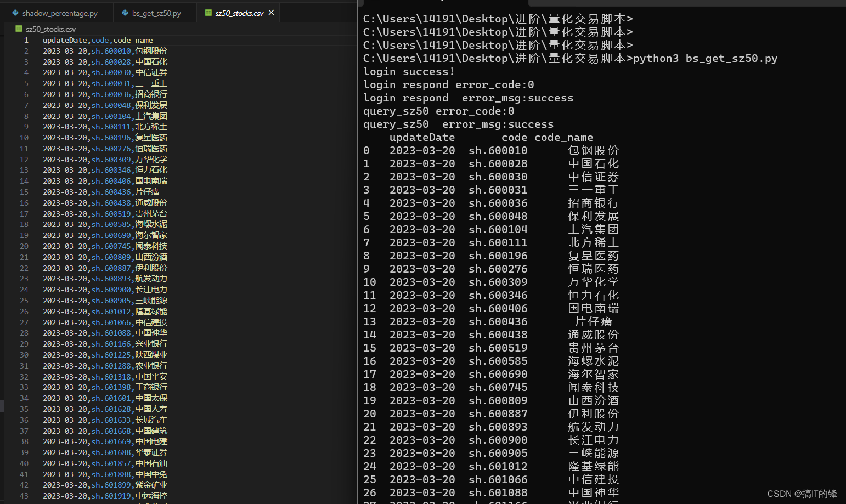Click line number 1 in the gutter

(26, 40)
